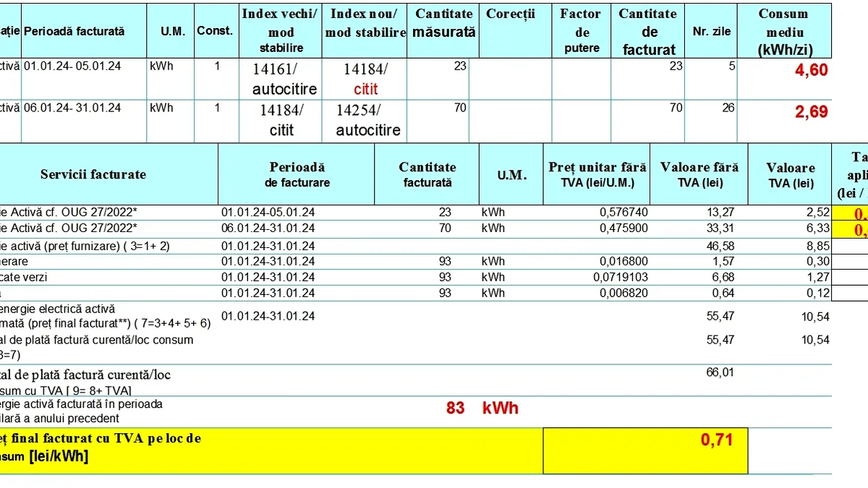Click the value without VAT 33,31
Viewport: 868px width, 488px height.
click(x=721, y=228)
